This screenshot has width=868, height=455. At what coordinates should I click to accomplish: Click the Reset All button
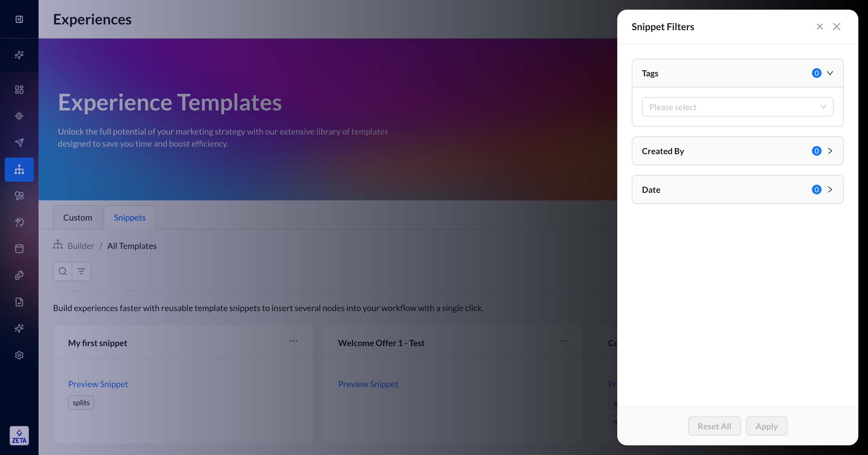click(x=714, y=426)
